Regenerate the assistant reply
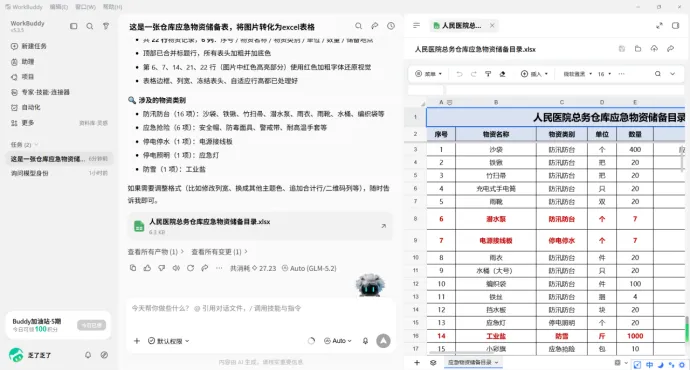Image resolution: width=690 pixels, height=370 pixels. click(191, 268)
